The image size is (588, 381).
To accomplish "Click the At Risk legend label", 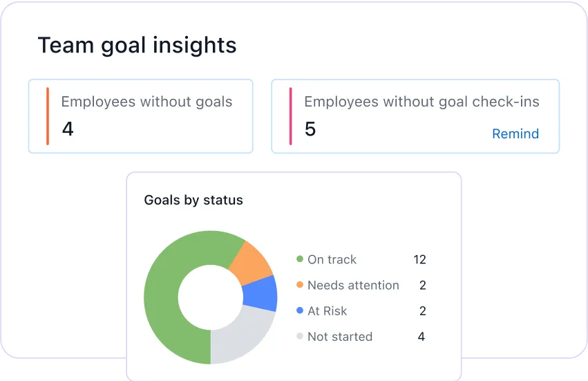I will pos(328,311).
